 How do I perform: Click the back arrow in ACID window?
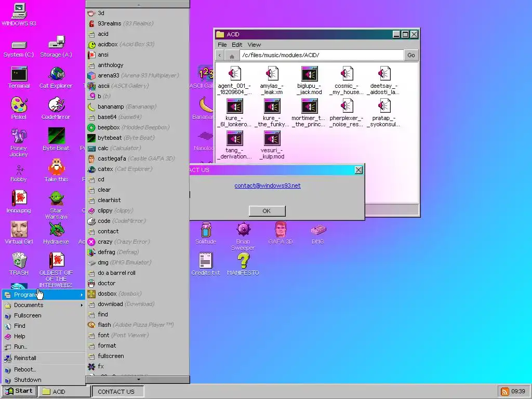[x=220, y=55]
